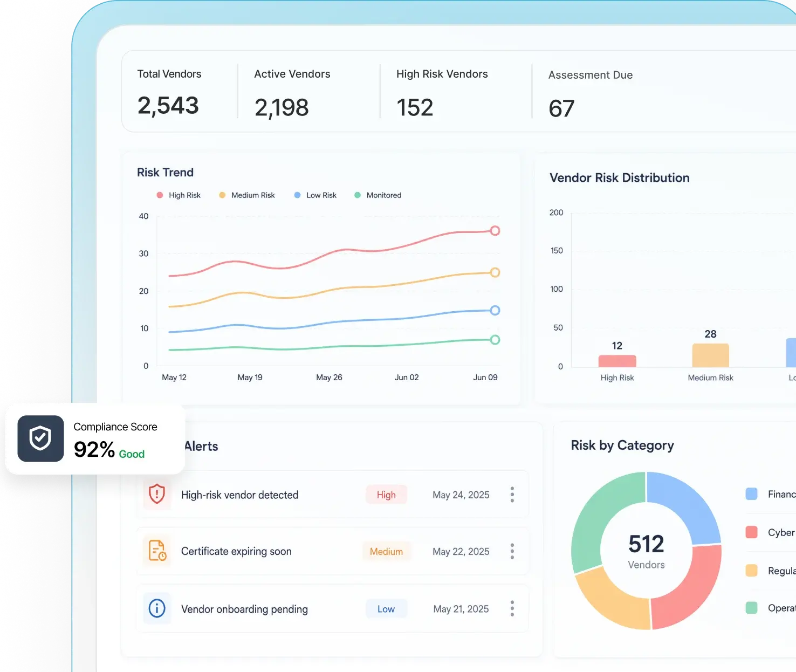
Task: Click the May 24, 2025 alert date
Action: pyautogui.click(x=461, y=495)
